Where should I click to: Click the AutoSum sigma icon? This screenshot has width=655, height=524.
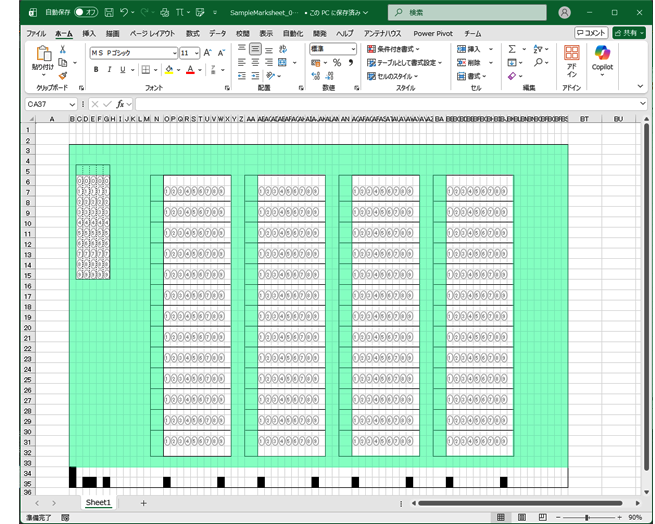coord(512,49)
